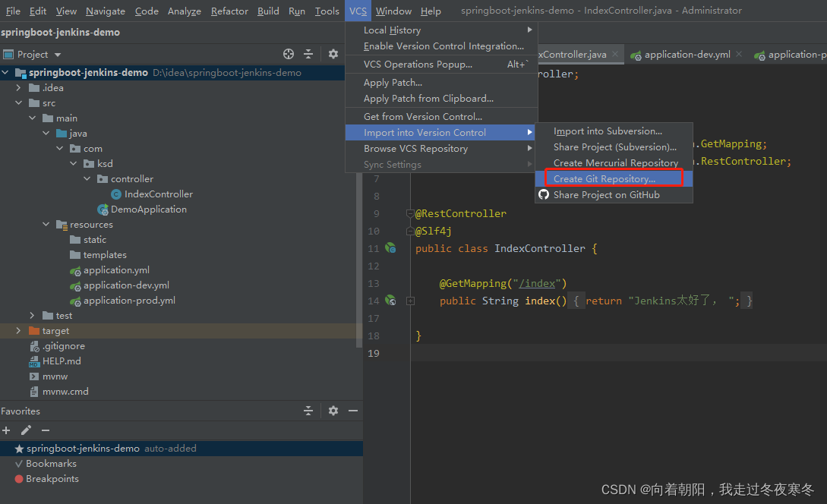Click the Spring bean gutter icon on line 11
The width and height of the screenshot is (827, 504).
[390, 247]
